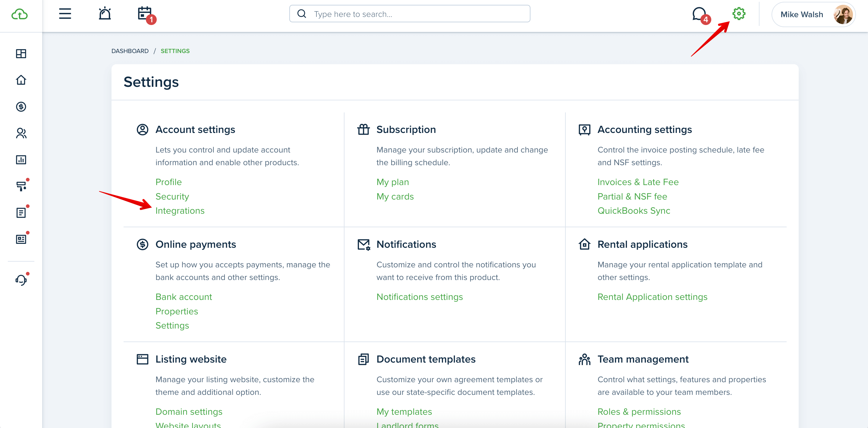Open Security settings link
Image resolution: width=868 pixels, height=428 pixels.
[x=172, y=197]
